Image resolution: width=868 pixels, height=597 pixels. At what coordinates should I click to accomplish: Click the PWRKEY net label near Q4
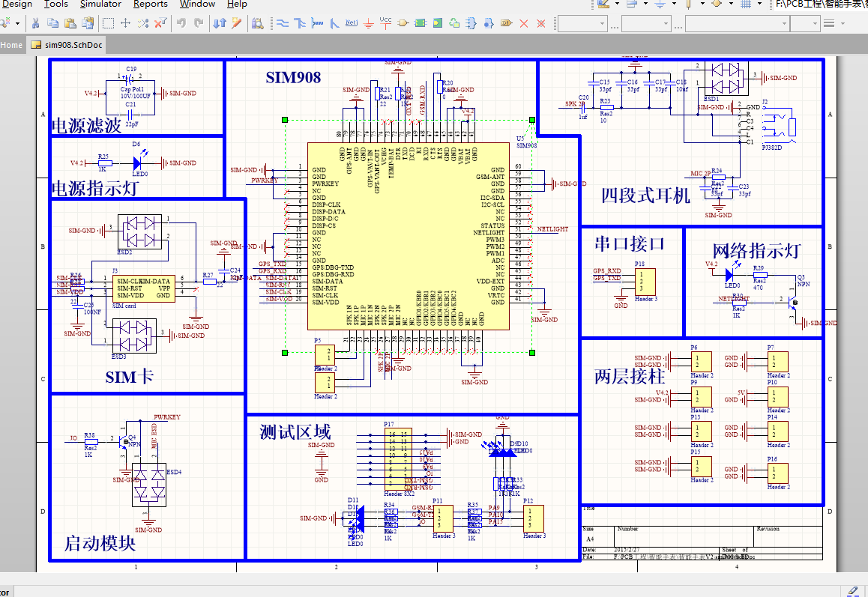pyautogui.click(x=167, y=417)
